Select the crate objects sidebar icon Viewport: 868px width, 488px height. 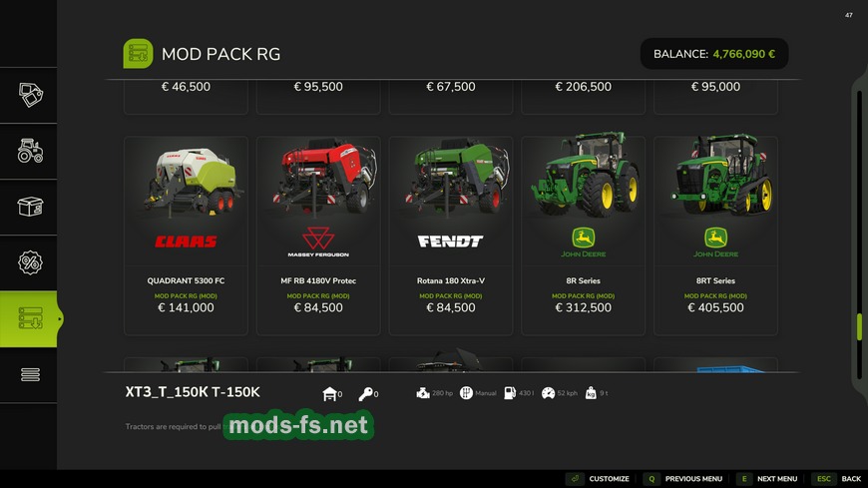pos(30,207)
